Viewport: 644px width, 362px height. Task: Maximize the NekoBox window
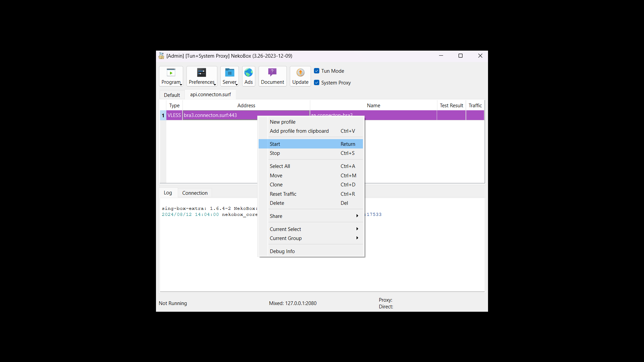coord(460,56)
